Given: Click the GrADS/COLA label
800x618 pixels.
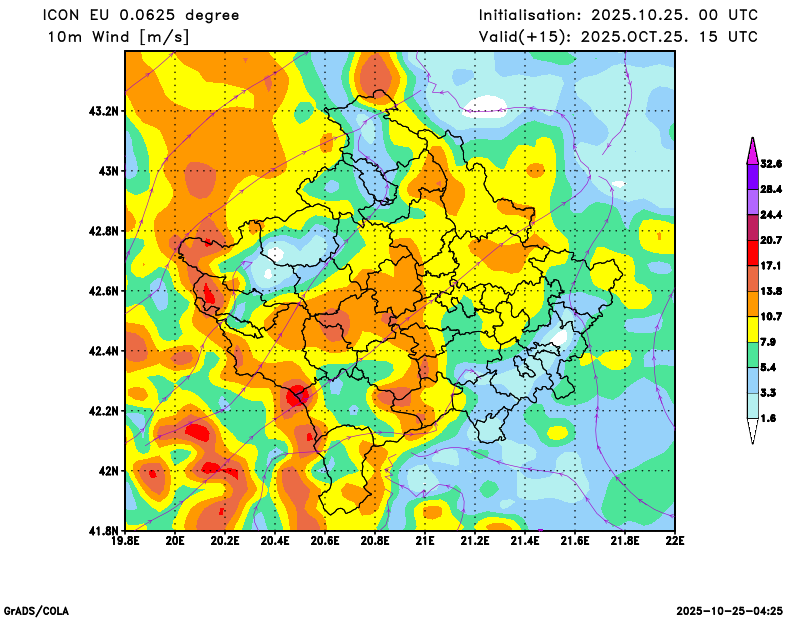Looking at the screenshot, I should 36,610.
